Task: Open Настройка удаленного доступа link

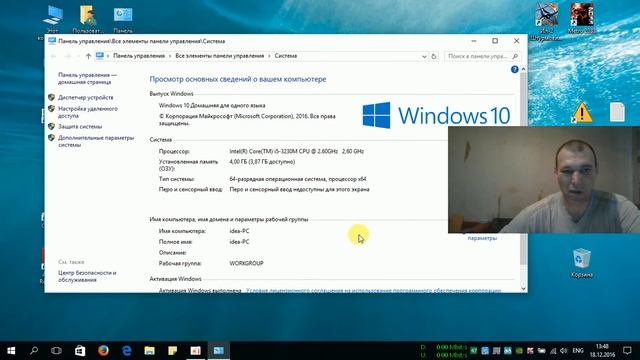Action: tap(88, 112)
